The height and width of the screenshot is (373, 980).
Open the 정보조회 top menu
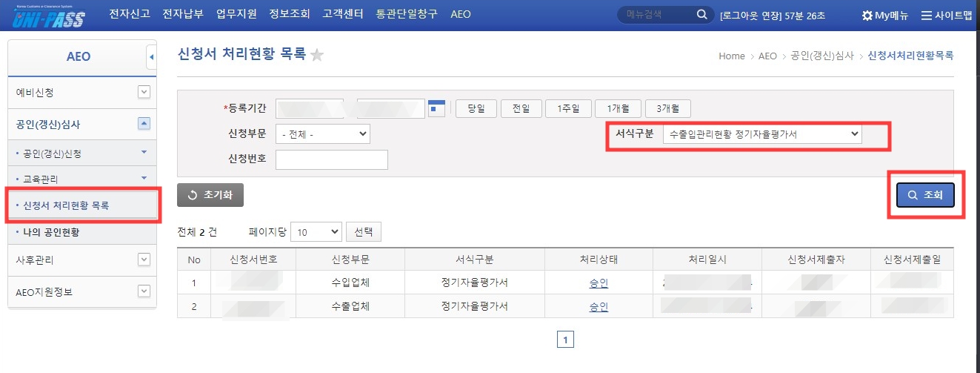pyautogui.click(x=290, y=14)
